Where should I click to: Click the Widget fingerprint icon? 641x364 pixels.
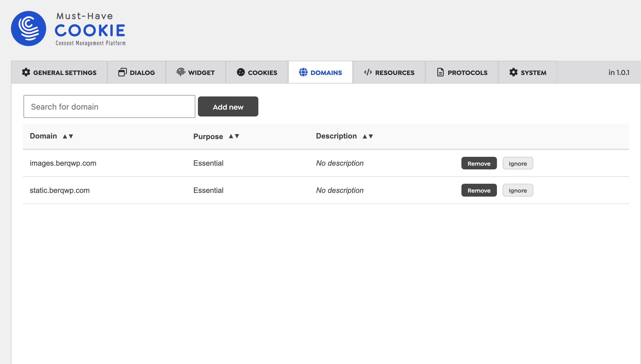181,72
